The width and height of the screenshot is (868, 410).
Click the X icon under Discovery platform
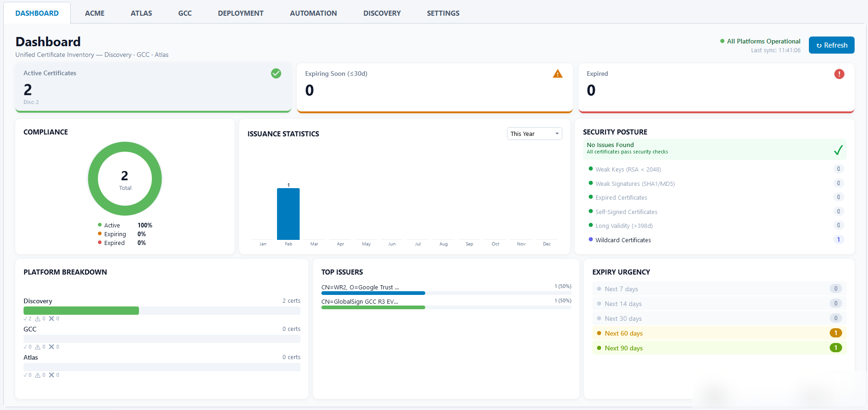[x=52, y=318]
